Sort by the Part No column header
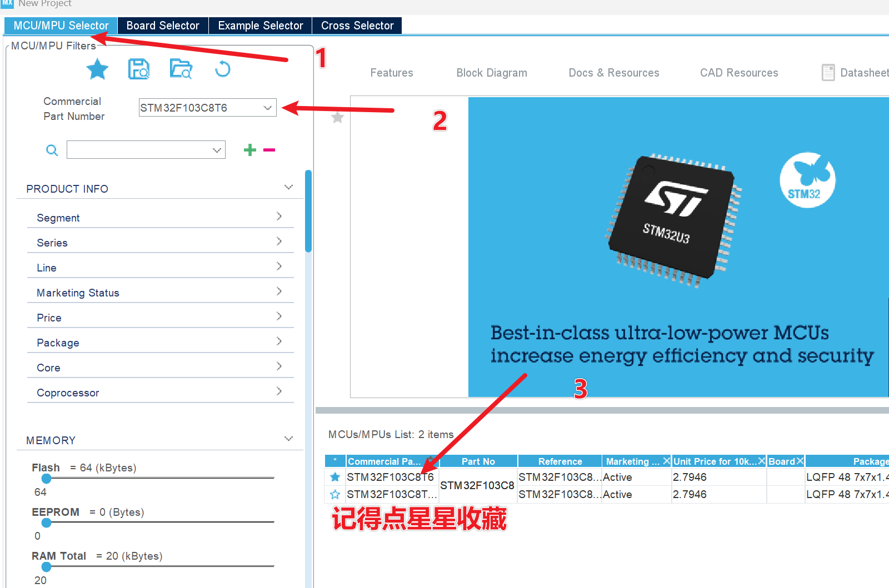889x588 pixels. pos(478,461)
